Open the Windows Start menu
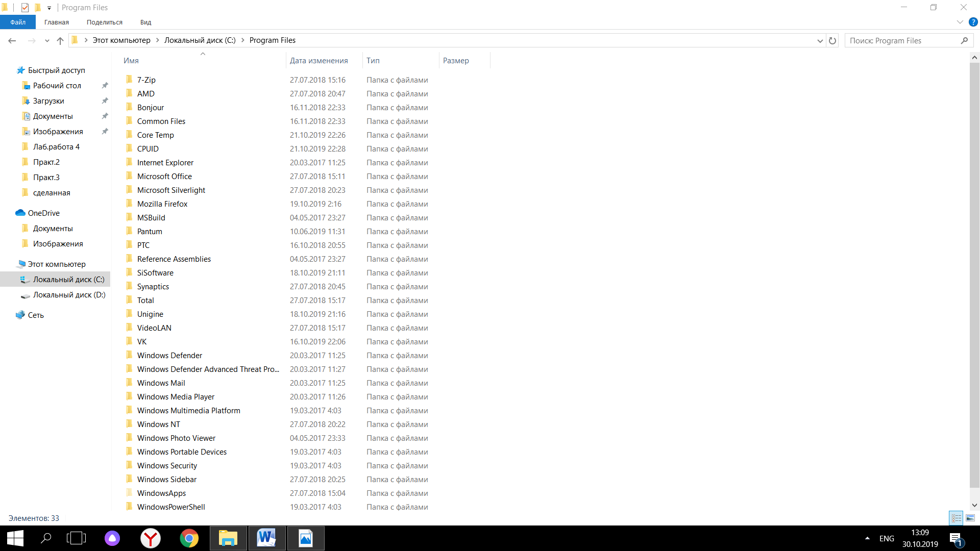Image resolution: width=980 pixels, height=551 pixels. click(x=15, y=538)
